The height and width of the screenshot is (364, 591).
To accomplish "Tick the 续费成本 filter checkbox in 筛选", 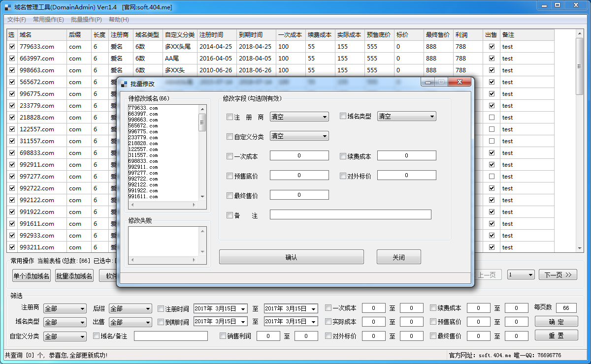I will click(x=433, y=308).
